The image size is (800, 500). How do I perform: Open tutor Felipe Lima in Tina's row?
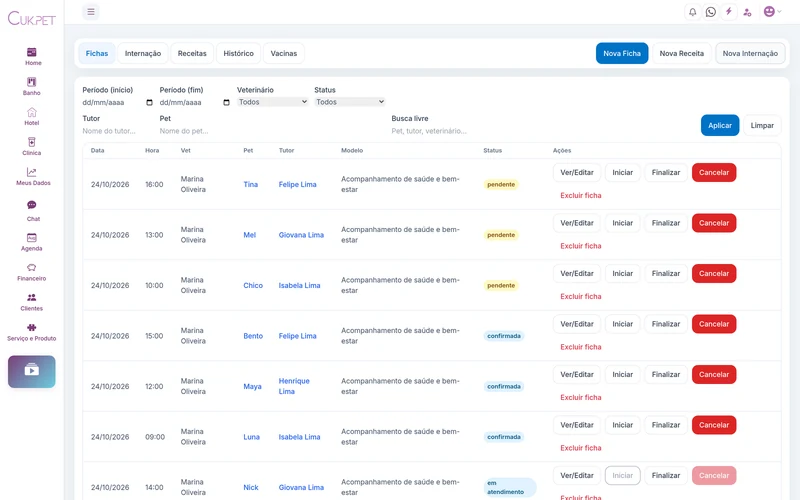tap(297, 184)
